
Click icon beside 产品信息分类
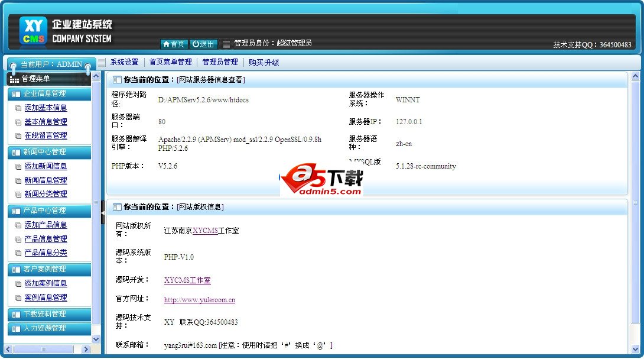tap(18, 253)
